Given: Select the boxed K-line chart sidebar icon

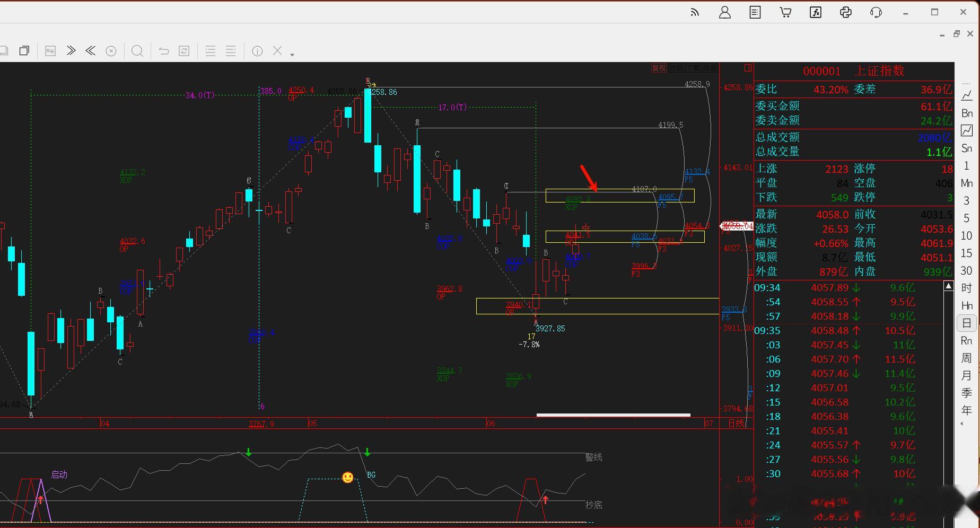Looking at the screenshot, I should click(967, 130).
